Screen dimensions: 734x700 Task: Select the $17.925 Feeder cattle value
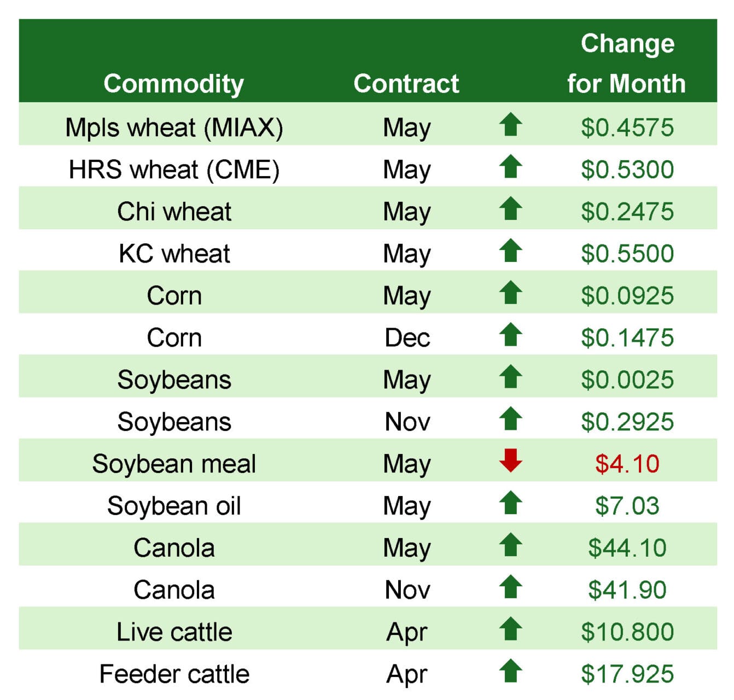coord(627,674)
